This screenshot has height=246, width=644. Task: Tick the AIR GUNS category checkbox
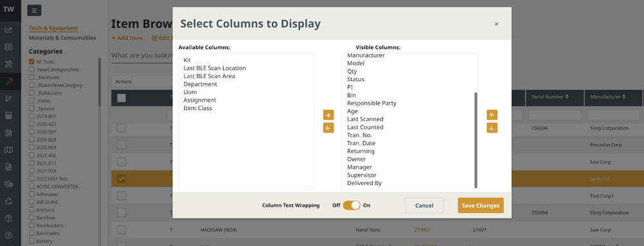[x=32, y=202]
